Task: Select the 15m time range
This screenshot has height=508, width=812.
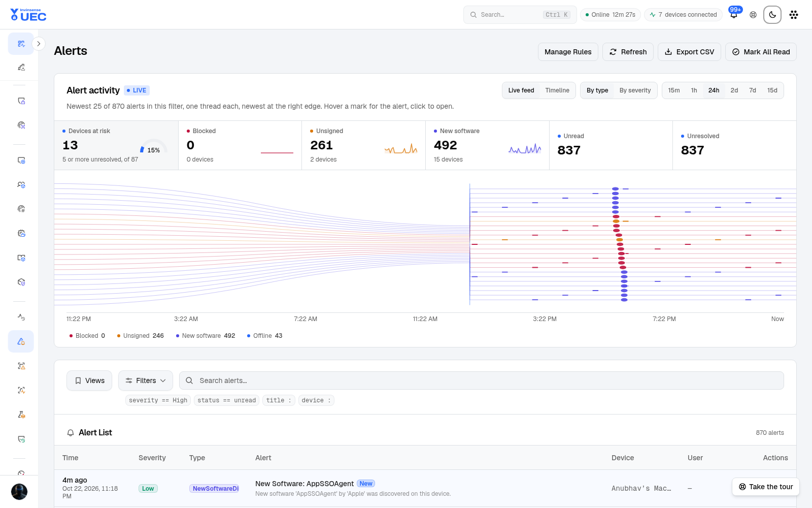Action: click(x=674, y=90)
